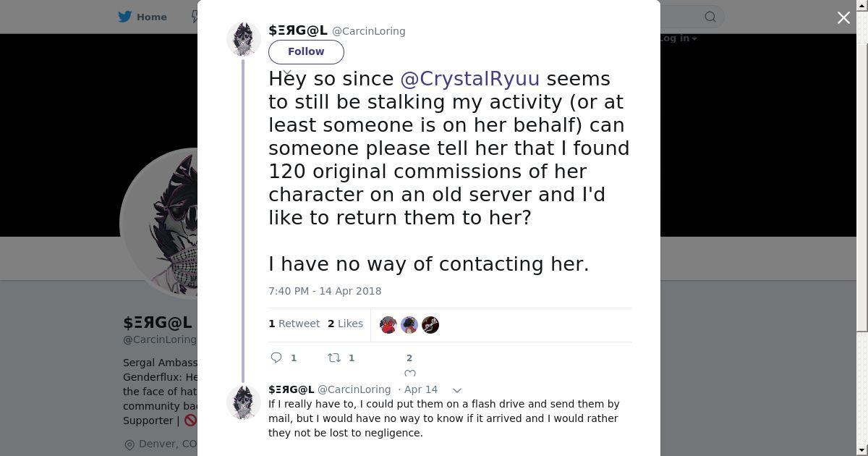Open the @CrystalRyuu mention link
The height and width of the screenshot is (456, 868).
pos(469,78)
